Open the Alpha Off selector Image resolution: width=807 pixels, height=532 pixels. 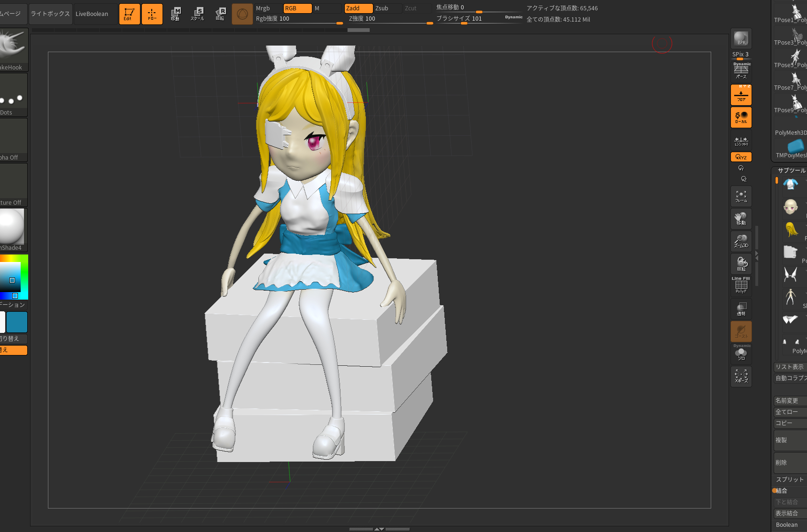coord(14,140)
